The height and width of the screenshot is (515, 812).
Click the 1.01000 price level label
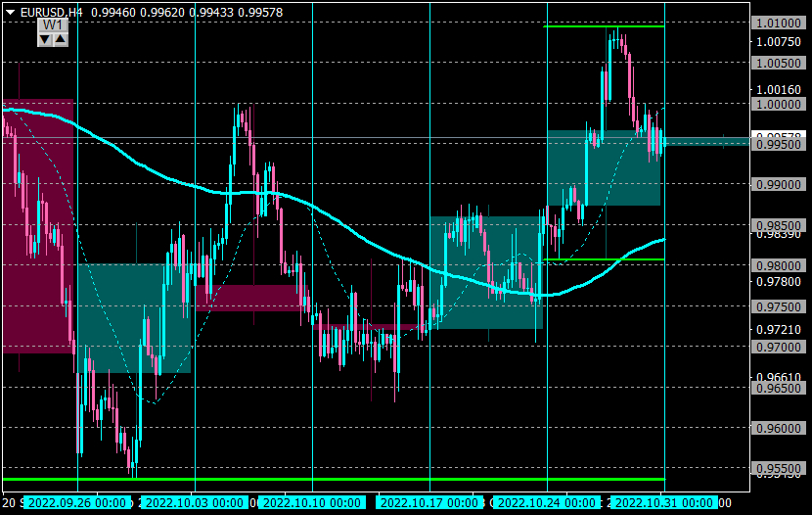pyautogui.click(x=779, y=23)
